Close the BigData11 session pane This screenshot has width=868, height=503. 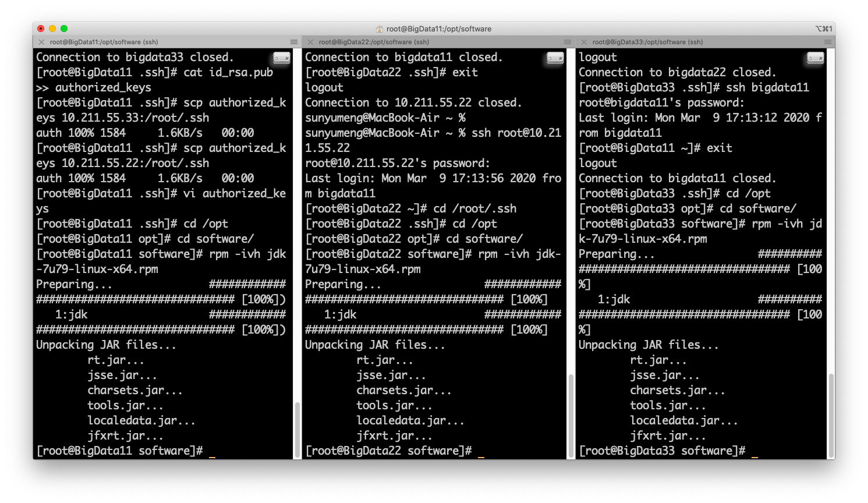41,42
